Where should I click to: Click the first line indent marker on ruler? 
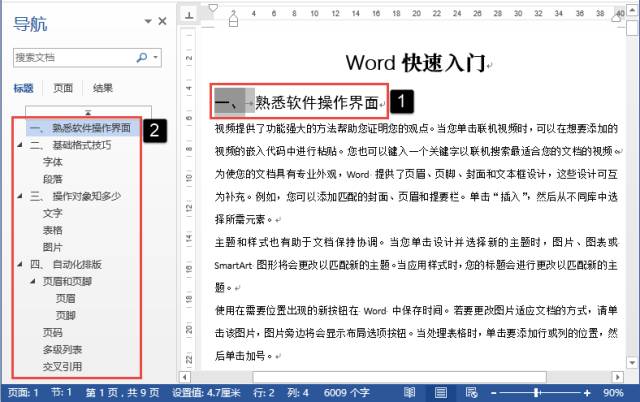213,8
